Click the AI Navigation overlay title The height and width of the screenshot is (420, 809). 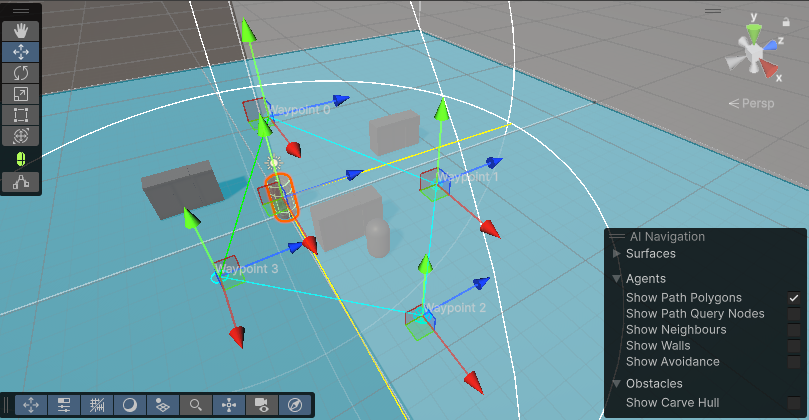click(667, 236)
